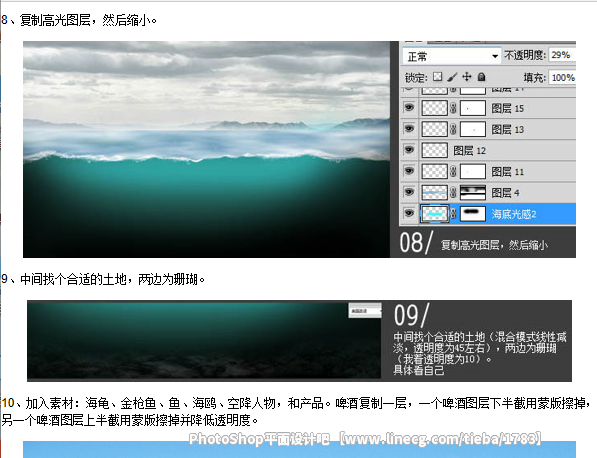Click the lock all padlock icon
597x458 pixels.
coord(482,77)
